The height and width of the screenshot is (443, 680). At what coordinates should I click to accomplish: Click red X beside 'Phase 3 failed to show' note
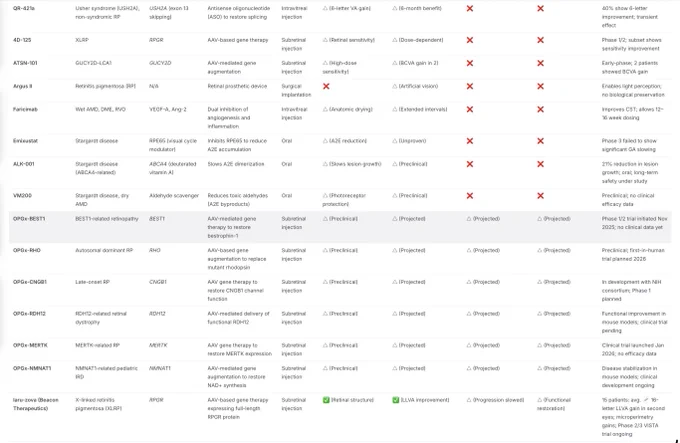(x=540, y=141)
